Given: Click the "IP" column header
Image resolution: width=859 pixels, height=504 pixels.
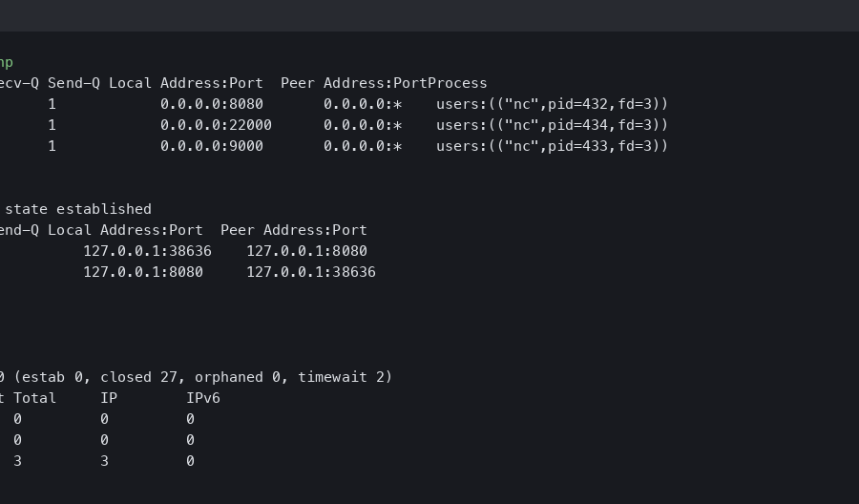Looking at the screenshot, I should [109, 398].
